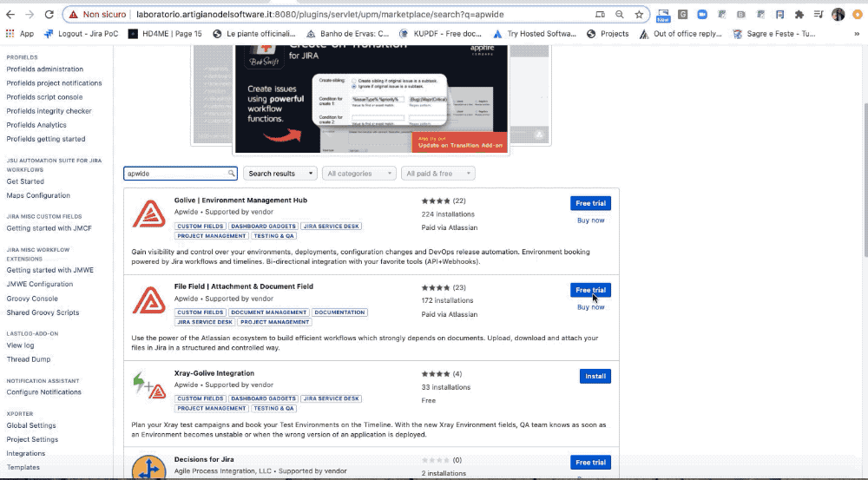Image resolution: width=868 pixels, height=480 pixels.
Task: Expand the All paid & free dropdown
Action: pyautogui.click(x=437, y=174)
